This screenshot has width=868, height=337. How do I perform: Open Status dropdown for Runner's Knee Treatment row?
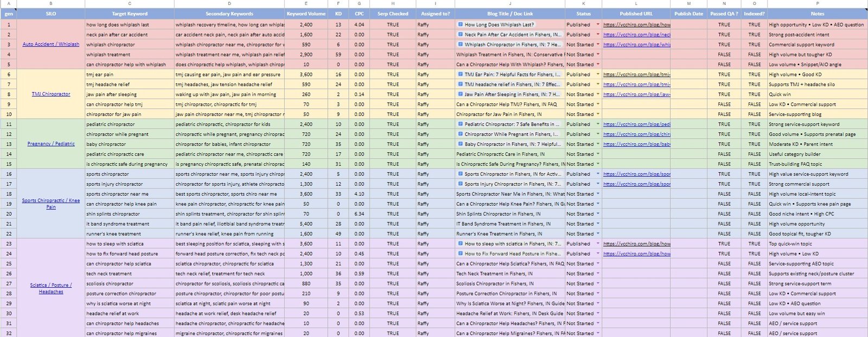[598, 234]
